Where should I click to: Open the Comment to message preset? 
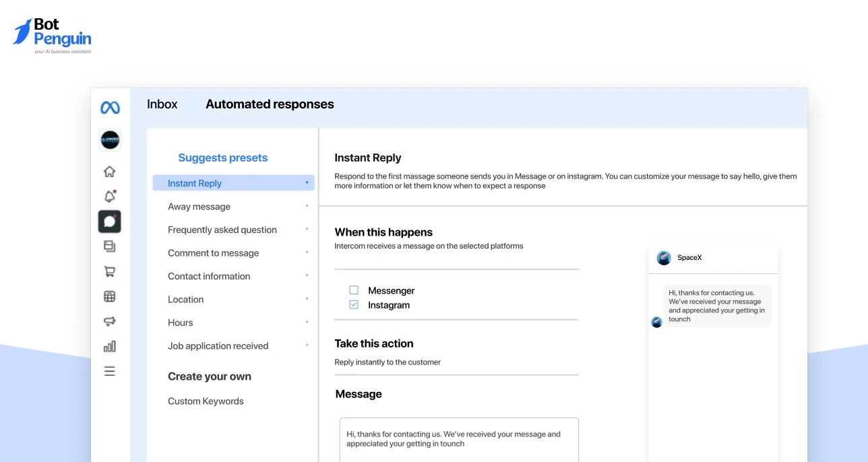coord(213,253)
